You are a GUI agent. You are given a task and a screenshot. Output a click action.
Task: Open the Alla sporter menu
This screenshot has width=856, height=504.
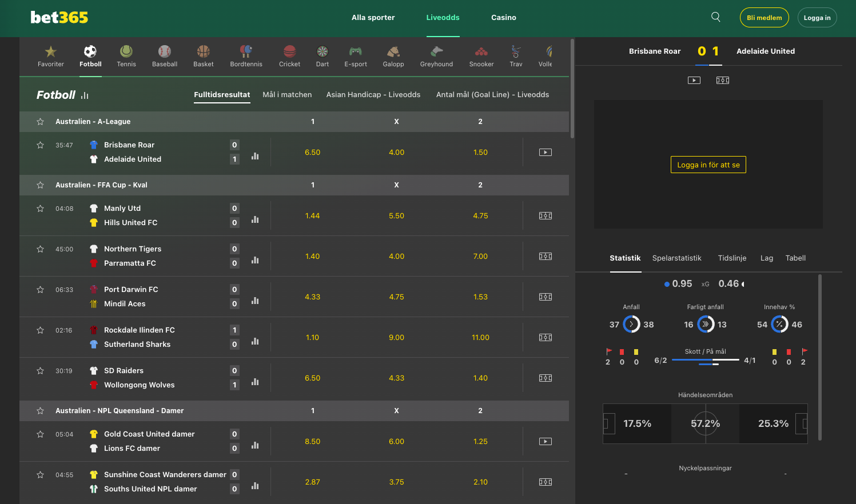[x=373, y=17]
